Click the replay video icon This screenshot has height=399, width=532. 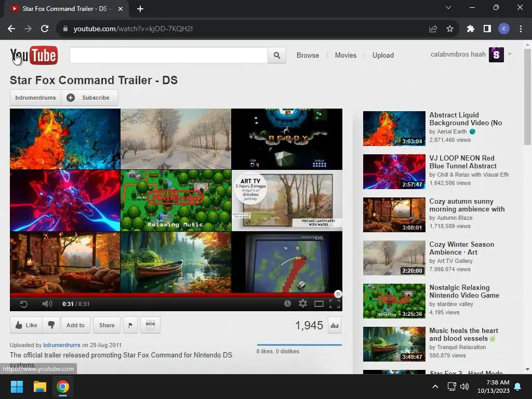click(x=23, y=304)
